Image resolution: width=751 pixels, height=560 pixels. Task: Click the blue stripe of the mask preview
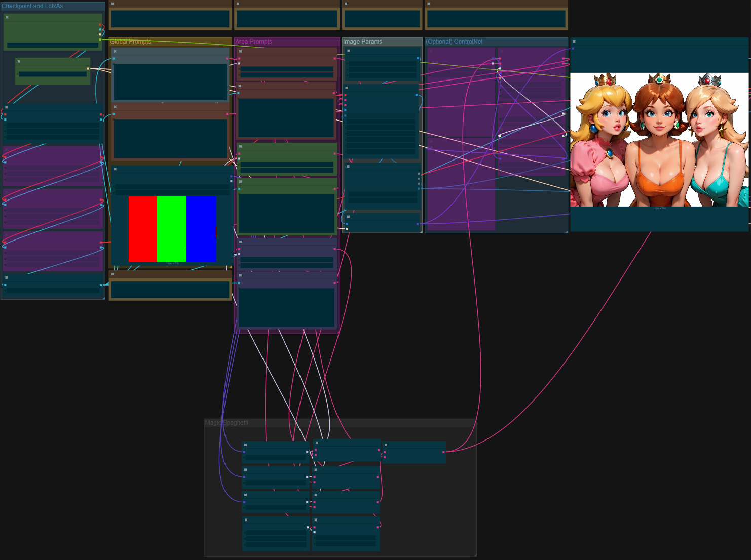coord(201,229)
